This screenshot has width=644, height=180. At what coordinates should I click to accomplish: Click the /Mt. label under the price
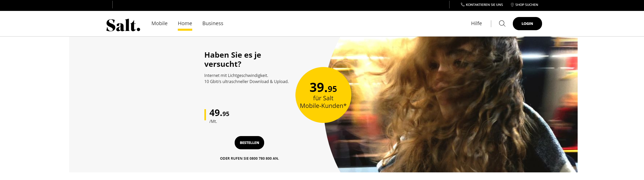(x=213, y=121)
